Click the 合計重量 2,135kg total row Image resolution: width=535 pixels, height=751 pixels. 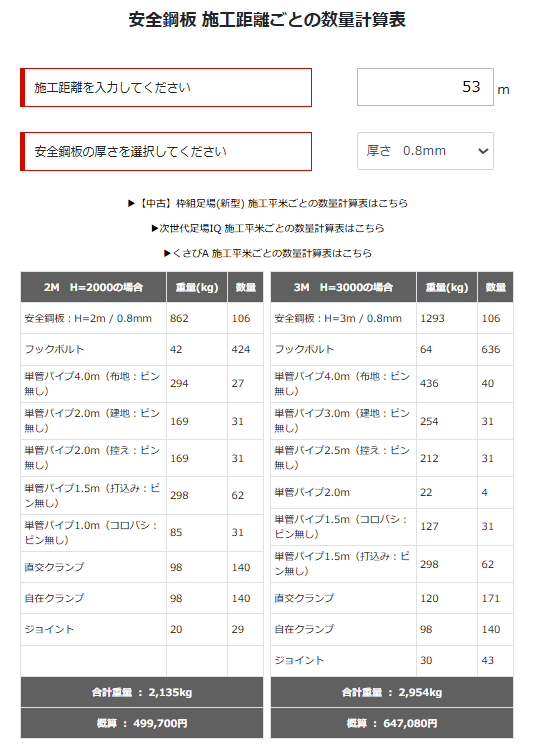click(142, 692)
